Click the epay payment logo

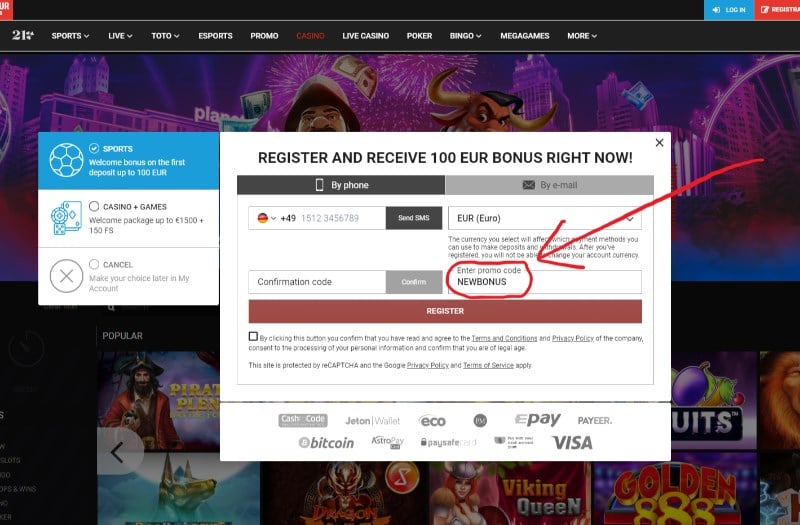click(537, 419)
